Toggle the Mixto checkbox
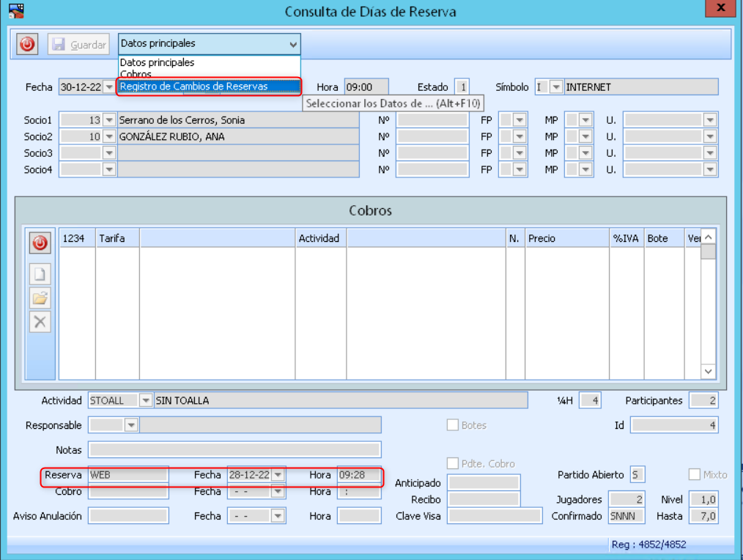 [695, 475]
